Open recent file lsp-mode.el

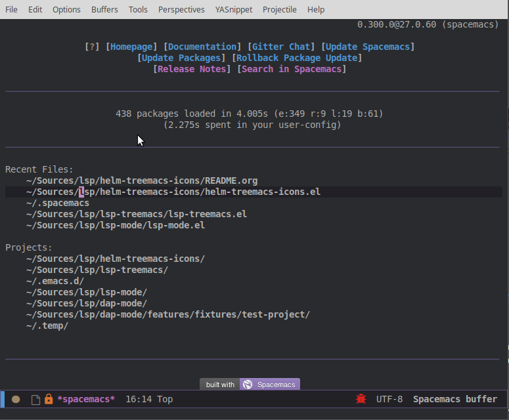click(116, 225)
